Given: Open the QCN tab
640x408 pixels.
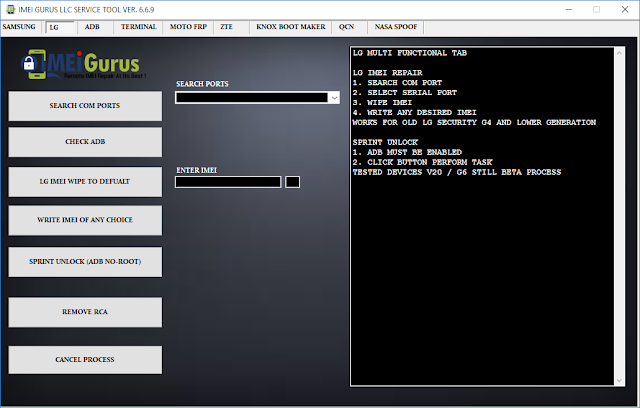Looking at the screenshot, I should tap(346, 27).
